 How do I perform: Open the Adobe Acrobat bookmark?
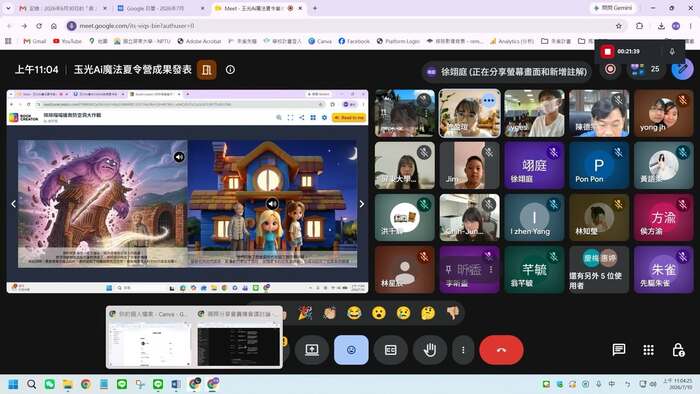click(199, 41)
